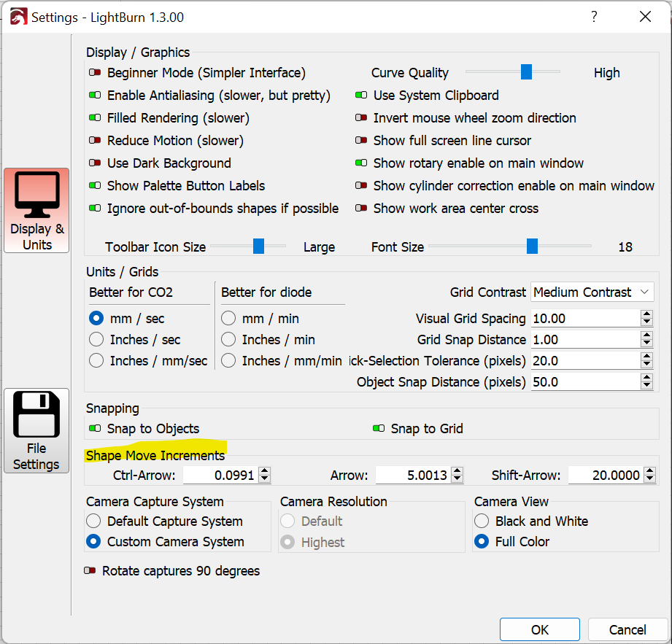This screenshot has width=672, height=644.
Task: Enable Use Dark Background
Action: [x=95, y=163]
